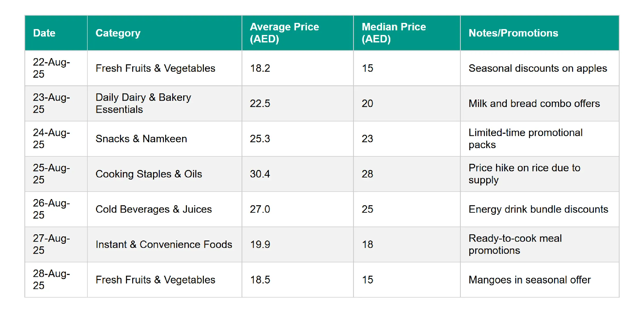Viewport: 644px width, 313px height.
Task: Click the Average Price (AED) header
Action: [284, 33]
